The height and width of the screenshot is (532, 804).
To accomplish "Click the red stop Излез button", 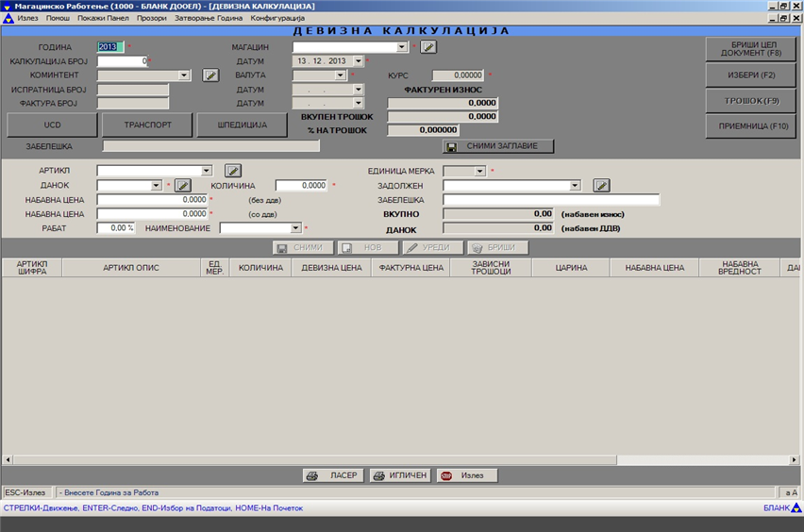I will tap(466, 475).
